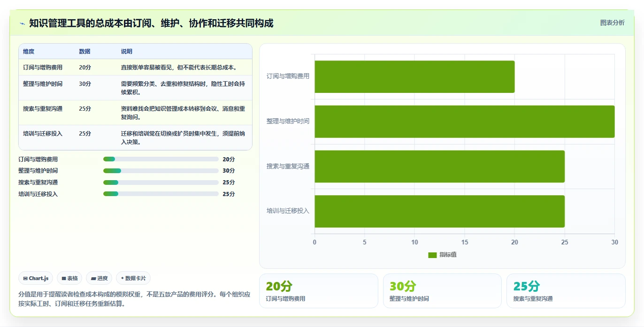Click the 图表分析 label in the header
Image resolution: width=644 pixels, height=327 pixels.
coord(612,23)
